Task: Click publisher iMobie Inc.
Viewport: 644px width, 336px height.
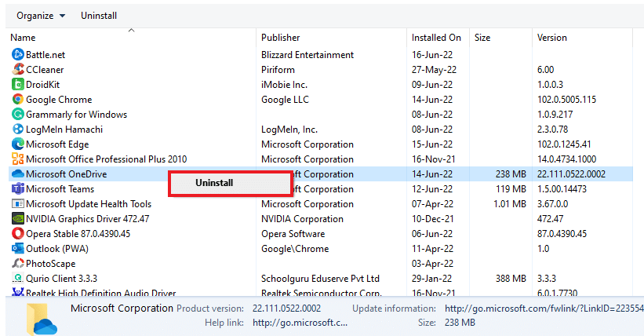Action: click(284, 84)
